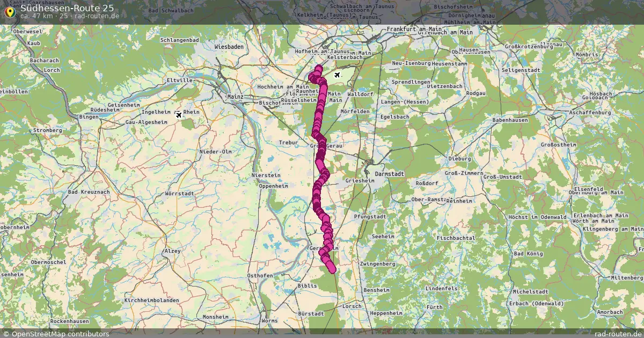Click the Miltenberg town label
644x338 pixels.
[626, 277]
